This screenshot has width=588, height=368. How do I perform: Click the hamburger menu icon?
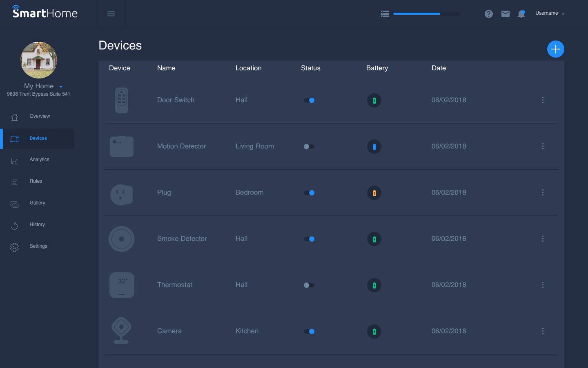click(111, 14)
